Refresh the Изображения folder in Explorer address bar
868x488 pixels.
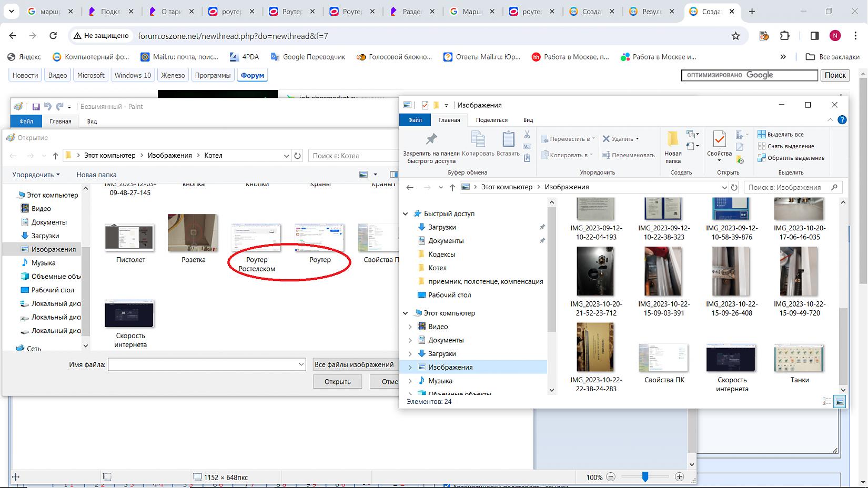click(x=734, y=187)
